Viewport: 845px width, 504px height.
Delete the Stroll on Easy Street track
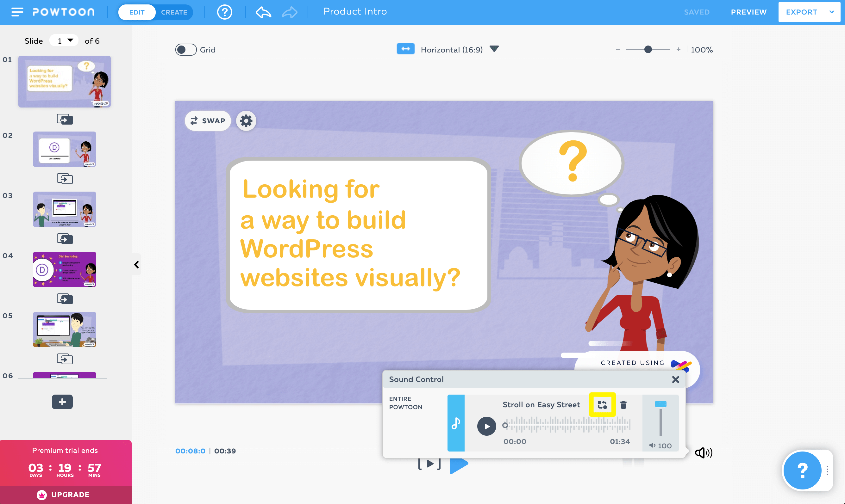pos(623,405)
